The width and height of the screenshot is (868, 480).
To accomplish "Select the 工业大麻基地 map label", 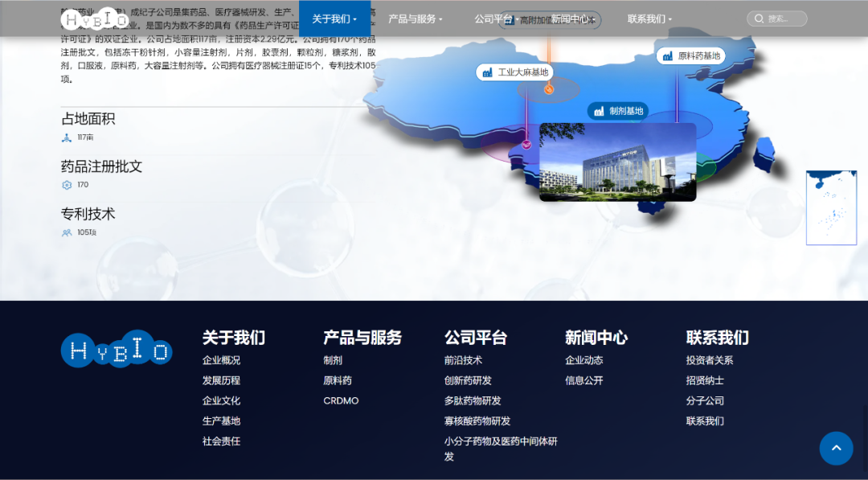I will [515, 72].
